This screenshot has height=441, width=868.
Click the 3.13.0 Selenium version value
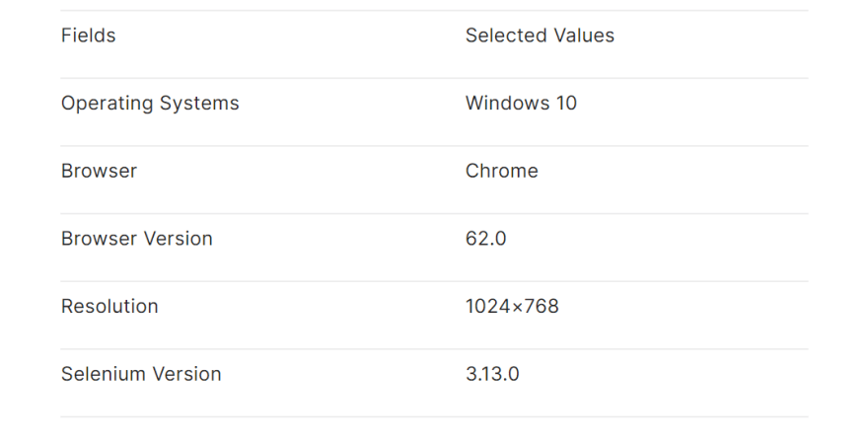(492, 373)
